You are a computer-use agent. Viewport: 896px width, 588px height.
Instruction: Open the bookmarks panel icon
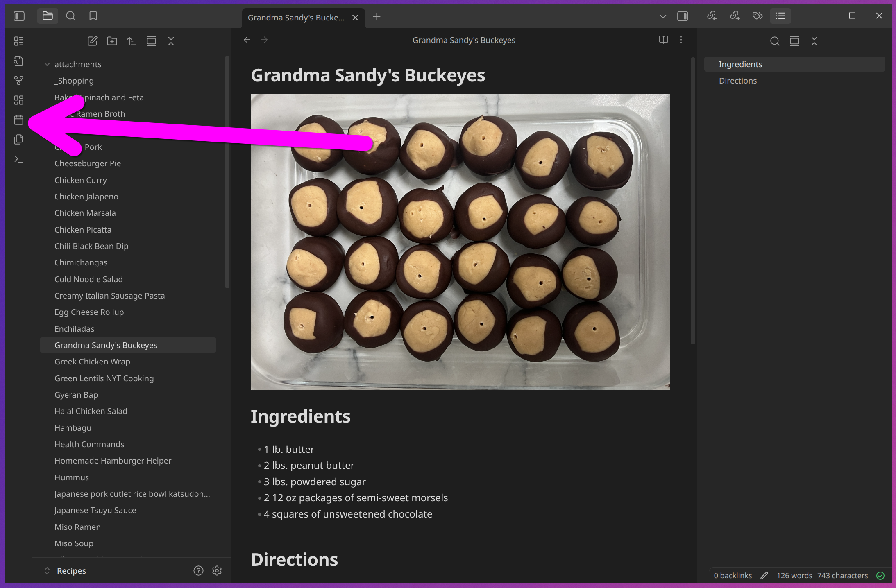pyautogui.click(x=93, y=16)
